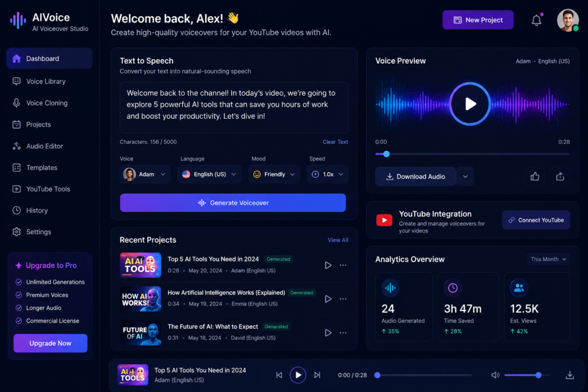This screenshot has width=588, height=392.
Task: Click the '↑ 35%' Audio Generated change value
Action: (390, 331)
